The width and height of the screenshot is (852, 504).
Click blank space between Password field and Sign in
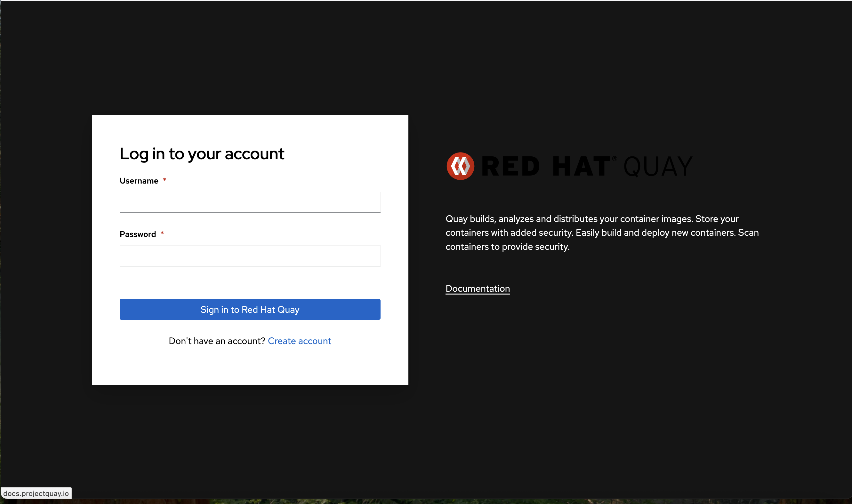(x=250, y=283)
